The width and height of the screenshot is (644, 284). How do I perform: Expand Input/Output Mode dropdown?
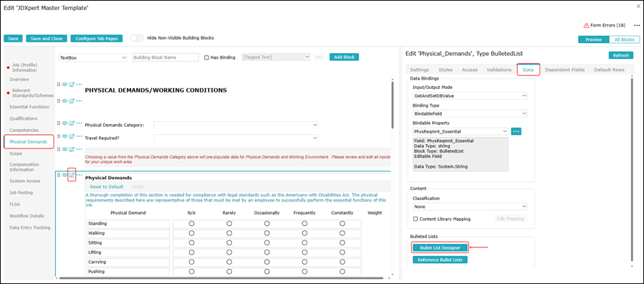click(470, 96)
